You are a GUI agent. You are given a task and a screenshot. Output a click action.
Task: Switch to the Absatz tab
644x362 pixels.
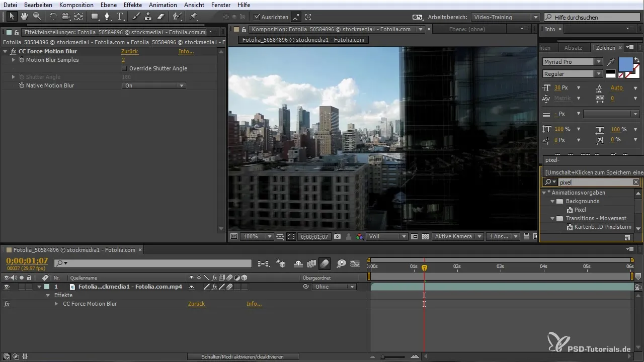[x=573, y=48]
